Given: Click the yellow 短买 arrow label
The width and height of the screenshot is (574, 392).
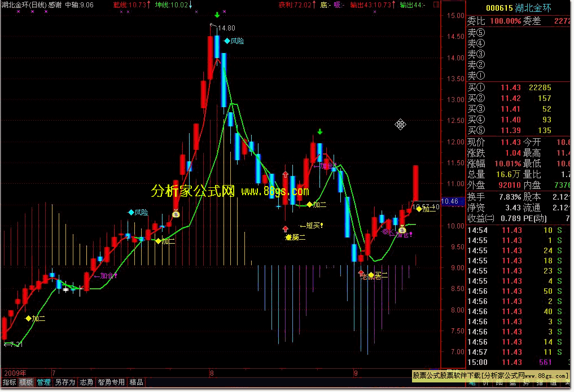Looking at the screenshot, I should (312, 226).
